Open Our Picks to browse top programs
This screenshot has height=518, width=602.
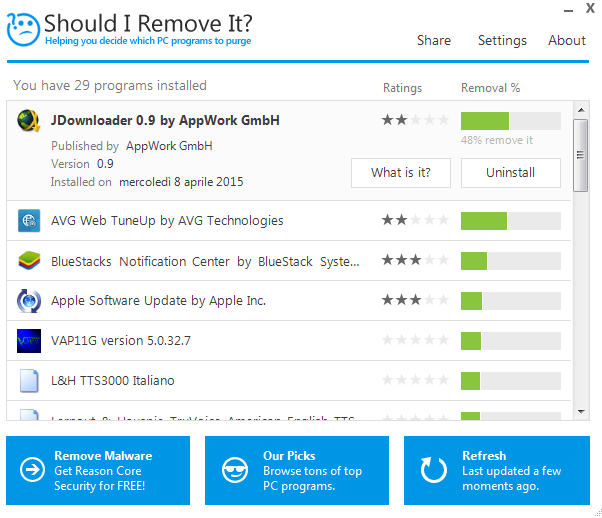tap(297, 470)
